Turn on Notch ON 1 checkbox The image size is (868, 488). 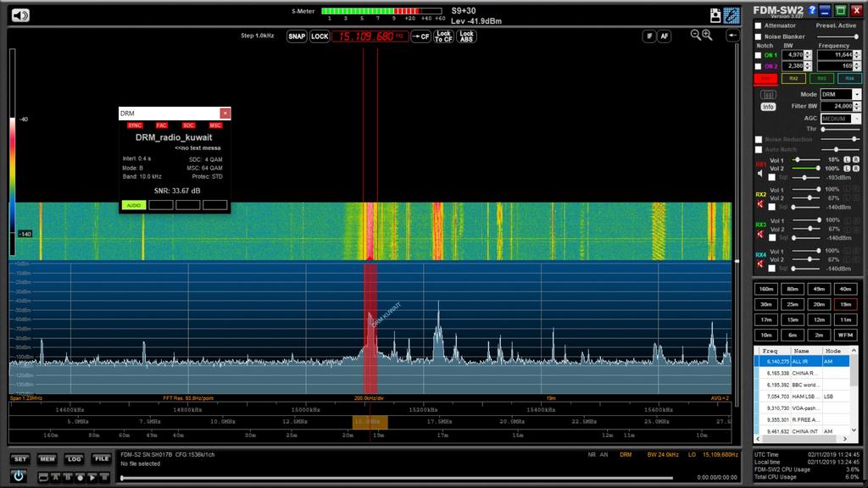click(759, 55)
